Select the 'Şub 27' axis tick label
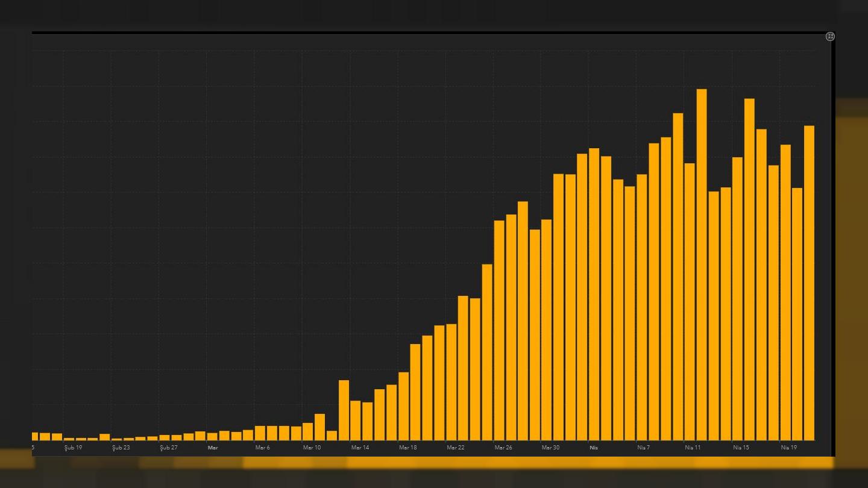The image size is (868, 488). pos(169,448)
